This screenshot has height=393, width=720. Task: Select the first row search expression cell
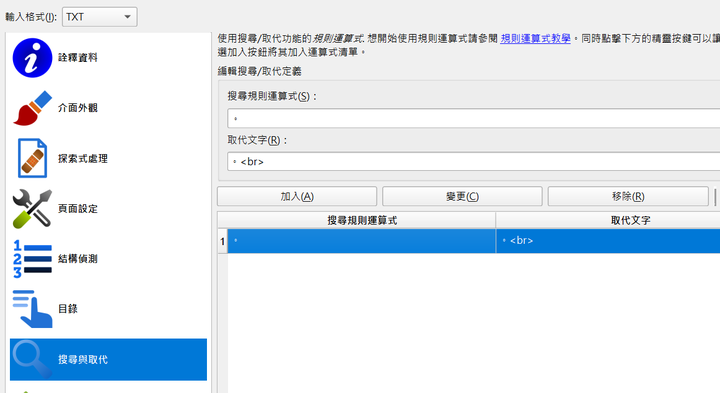click(x=362, y=241)
